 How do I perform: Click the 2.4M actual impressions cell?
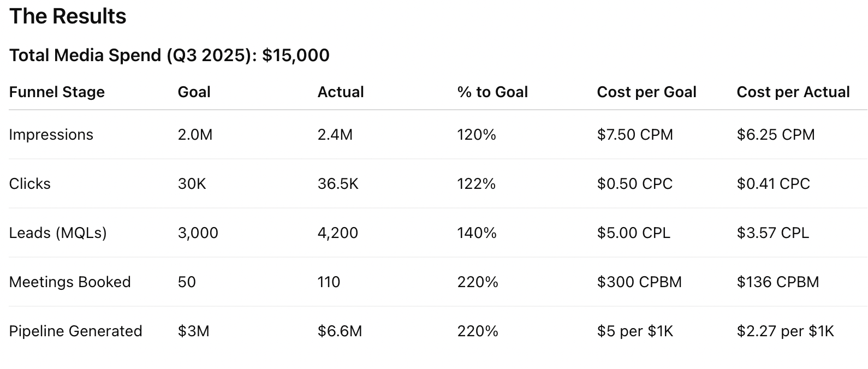pyautogui.click(x=335, y=134)
